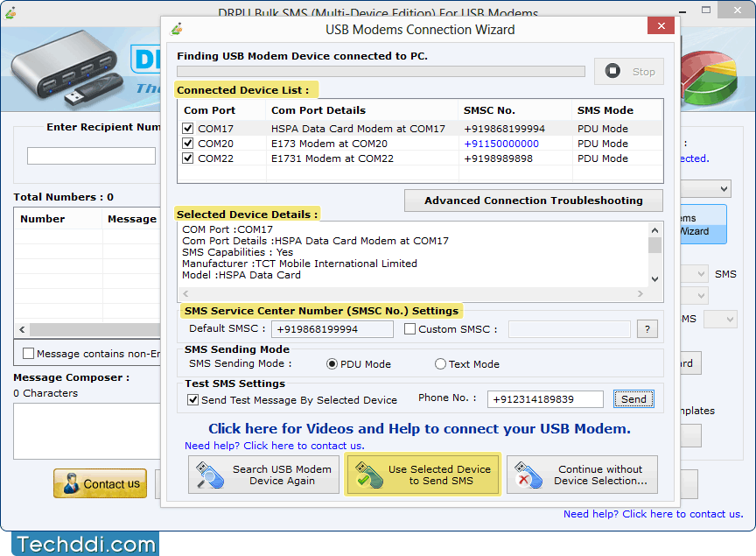Click the Contact us button
Viewport: 756px width, 556px height.
click(x=101, y=483)
